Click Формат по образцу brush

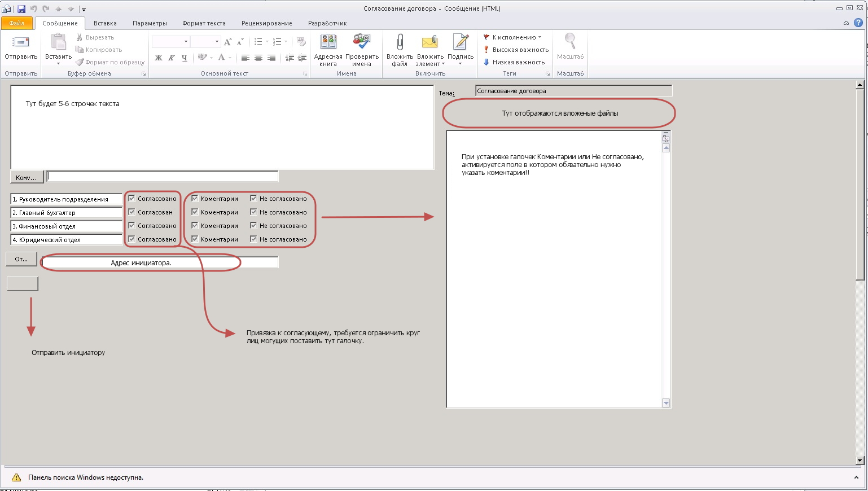coord(110,62)
